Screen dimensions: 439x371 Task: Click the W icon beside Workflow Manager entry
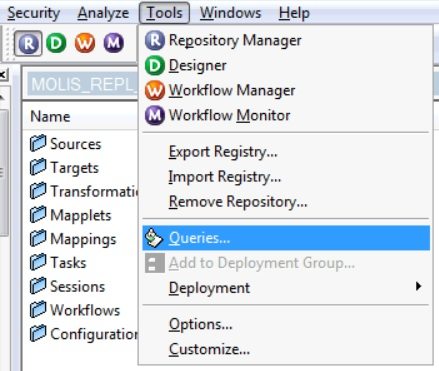155,90
